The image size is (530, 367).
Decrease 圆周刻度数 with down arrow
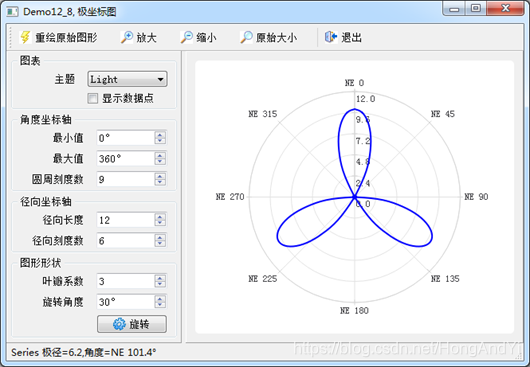pyautogui.click(x=160, y=183)
